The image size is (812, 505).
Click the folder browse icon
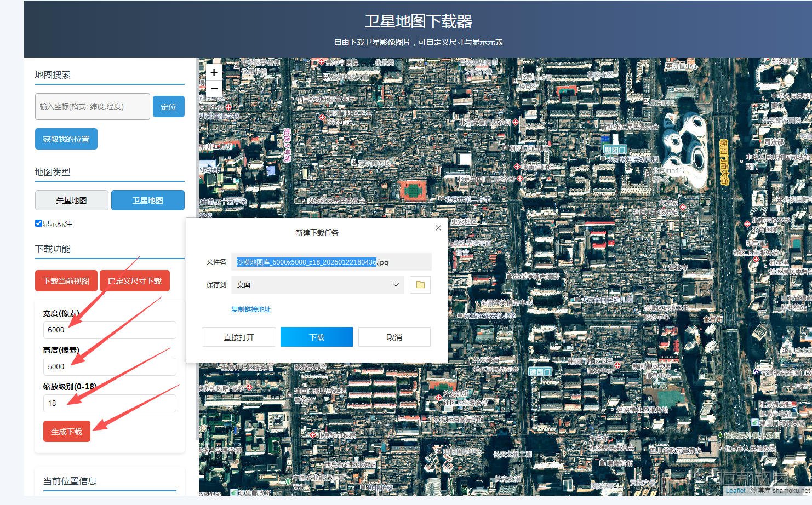tap(420, 285)
